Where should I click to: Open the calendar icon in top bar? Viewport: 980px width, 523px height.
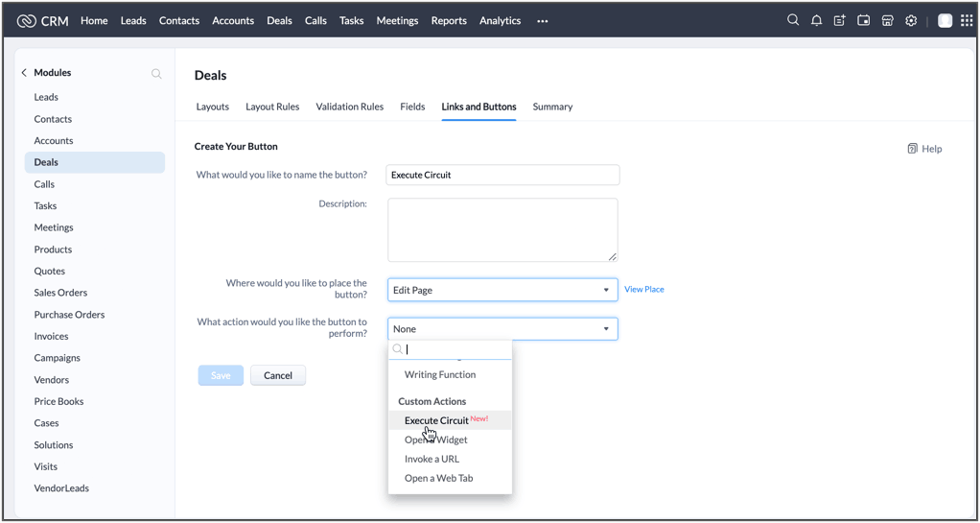click(x=863, y=21)
